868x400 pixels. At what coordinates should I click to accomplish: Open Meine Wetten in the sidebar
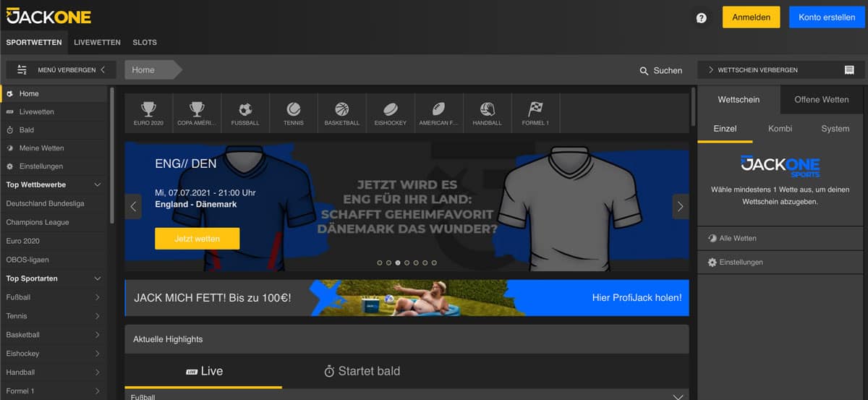pyautogui.click(x=55, y=148)
